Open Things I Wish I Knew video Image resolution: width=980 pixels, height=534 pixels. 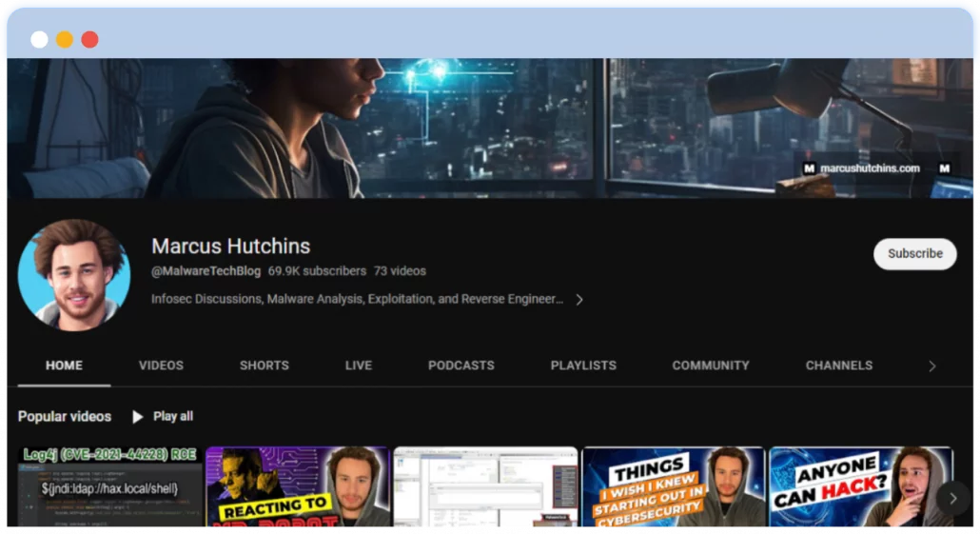[673, 486]
